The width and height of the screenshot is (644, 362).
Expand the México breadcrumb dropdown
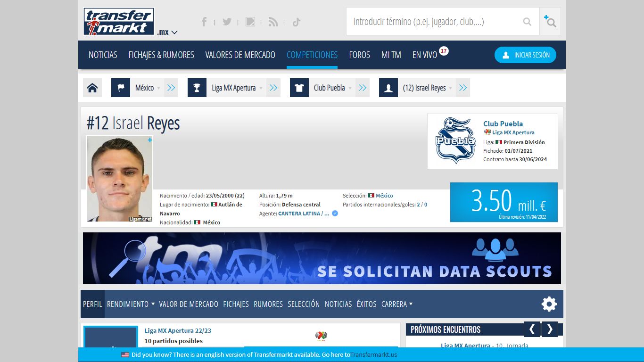coord(158,88)
